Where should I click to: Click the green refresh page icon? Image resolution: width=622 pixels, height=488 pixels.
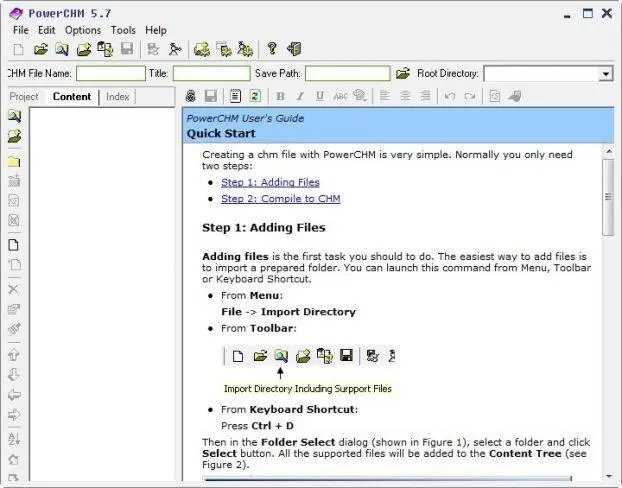coord(255,96)
